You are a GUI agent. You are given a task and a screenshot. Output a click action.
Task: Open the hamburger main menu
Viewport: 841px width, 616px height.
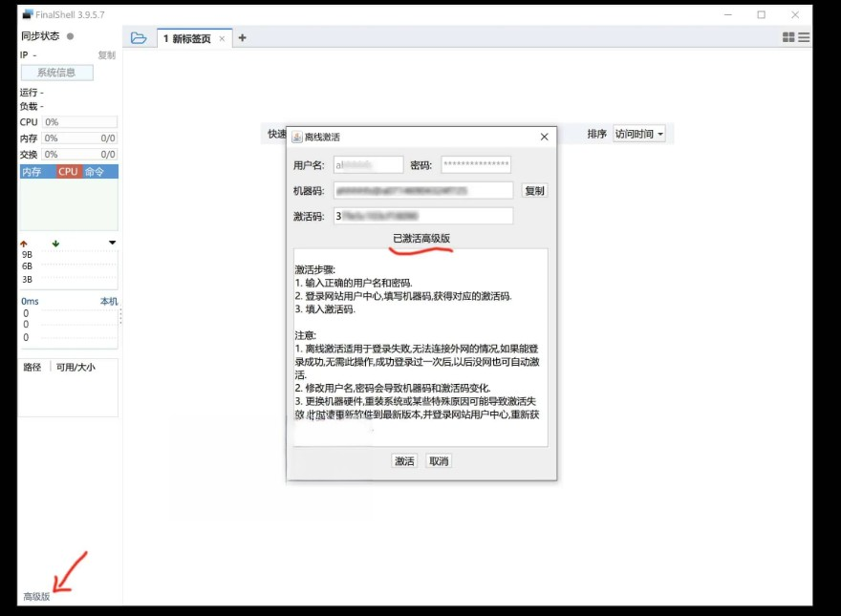coord(804,37)
